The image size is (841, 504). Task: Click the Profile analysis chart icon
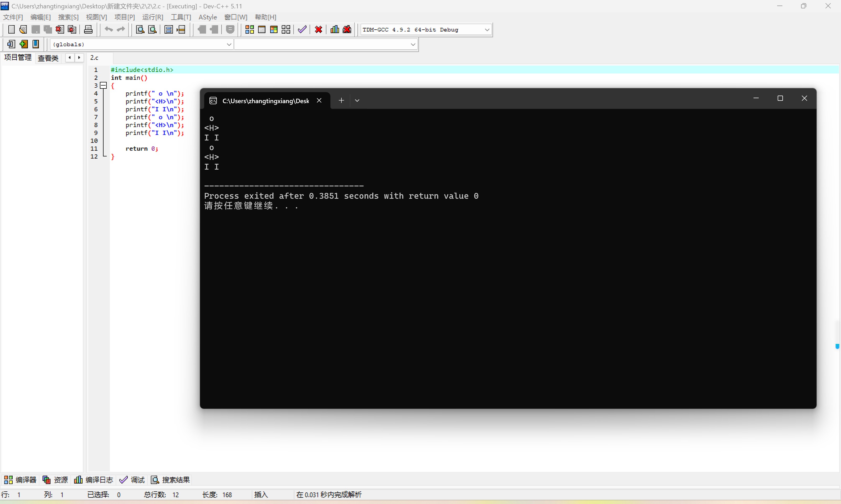(x=335, y=30)
